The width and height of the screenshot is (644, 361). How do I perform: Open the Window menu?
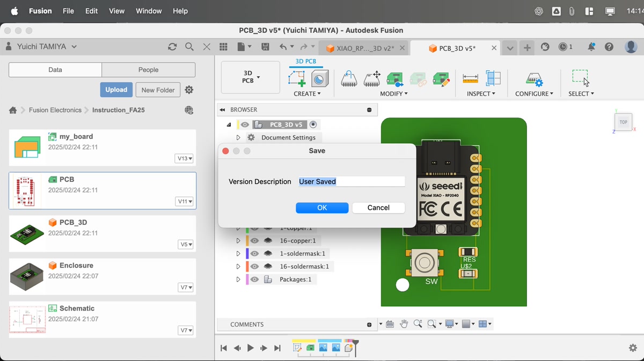point(149,11)
